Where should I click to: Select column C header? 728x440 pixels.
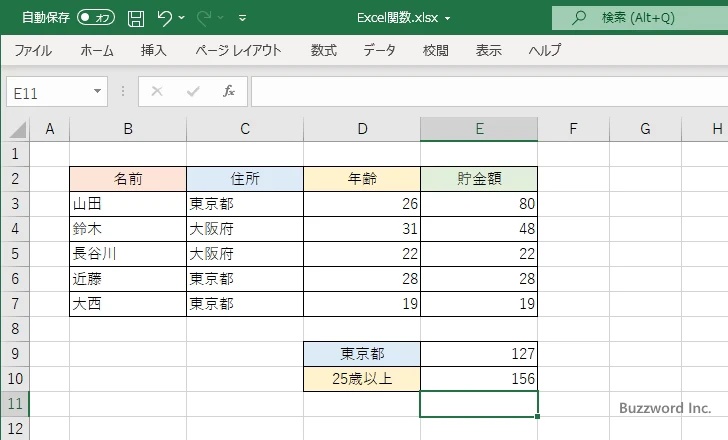[245, 129]
